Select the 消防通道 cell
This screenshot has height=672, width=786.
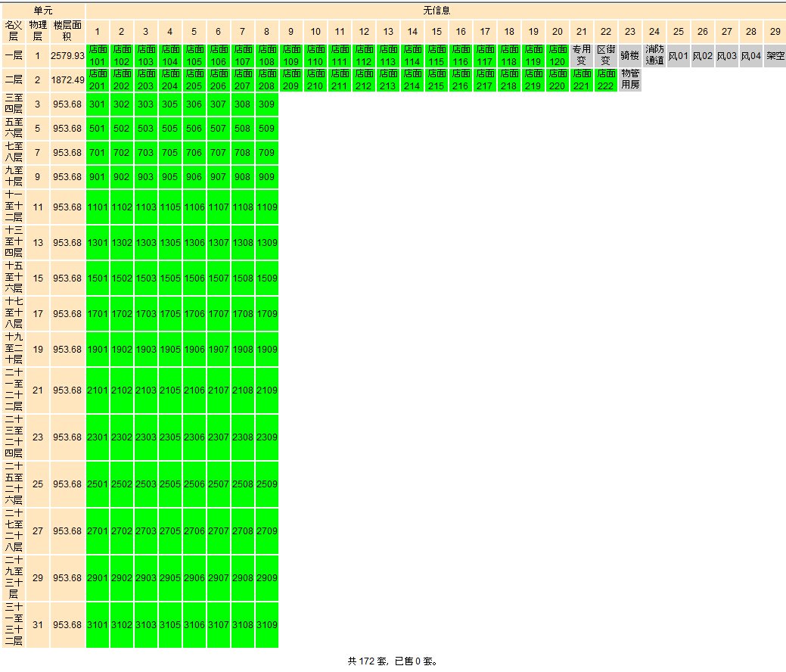click(654, 56)
